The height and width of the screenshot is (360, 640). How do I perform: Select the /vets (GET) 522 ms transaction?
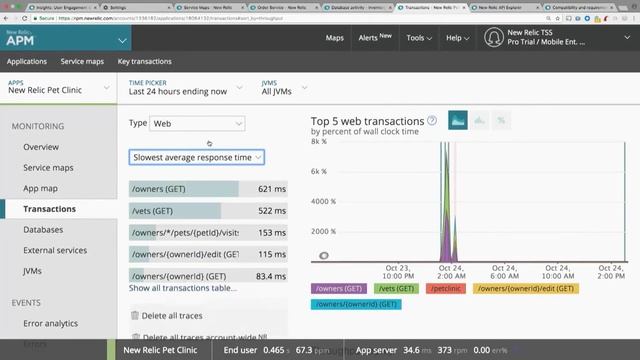coord(208,211)
